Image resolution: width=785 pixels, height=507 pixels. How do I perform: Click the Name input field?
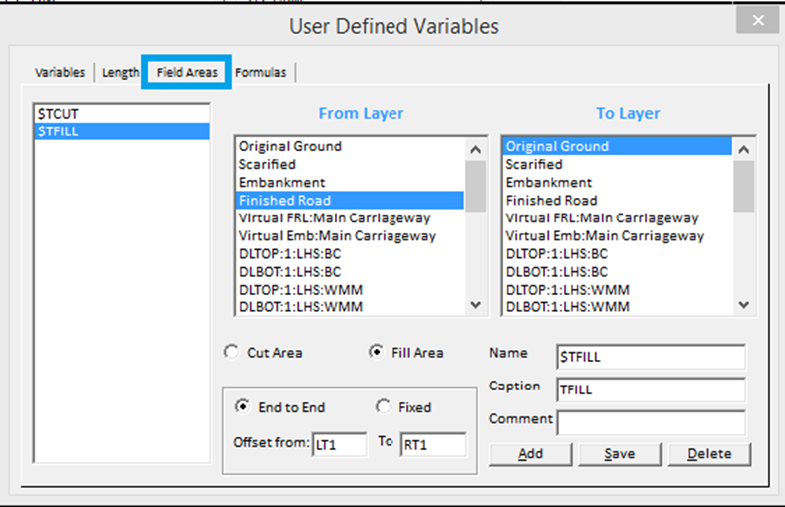click(650, 357)
